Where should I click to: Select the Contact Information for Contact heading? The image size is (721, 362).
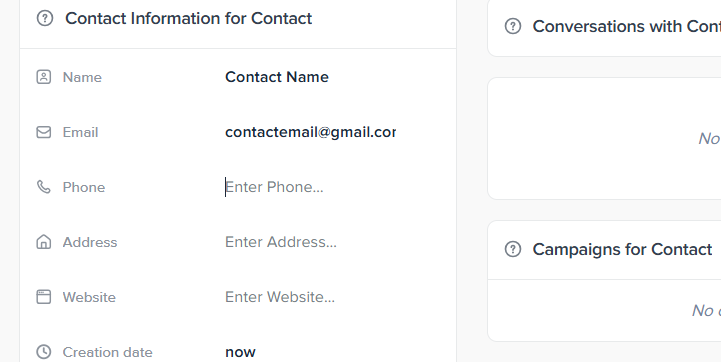(x=189, y=18)
